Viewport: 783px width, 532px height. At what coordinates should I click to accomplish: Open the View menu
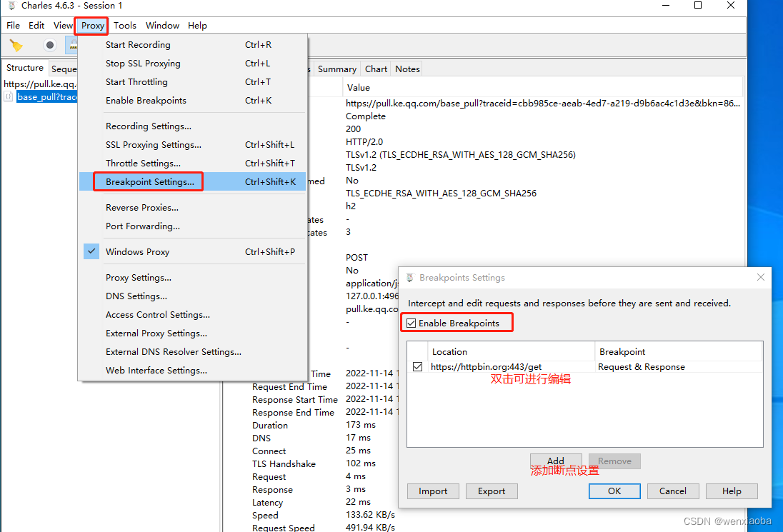pos(63,26)
